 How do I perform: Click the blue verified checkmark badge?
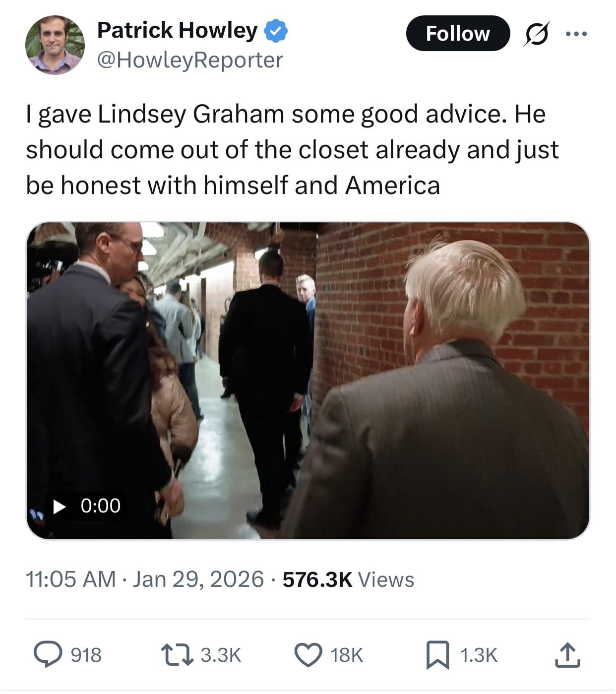[276, 31]
